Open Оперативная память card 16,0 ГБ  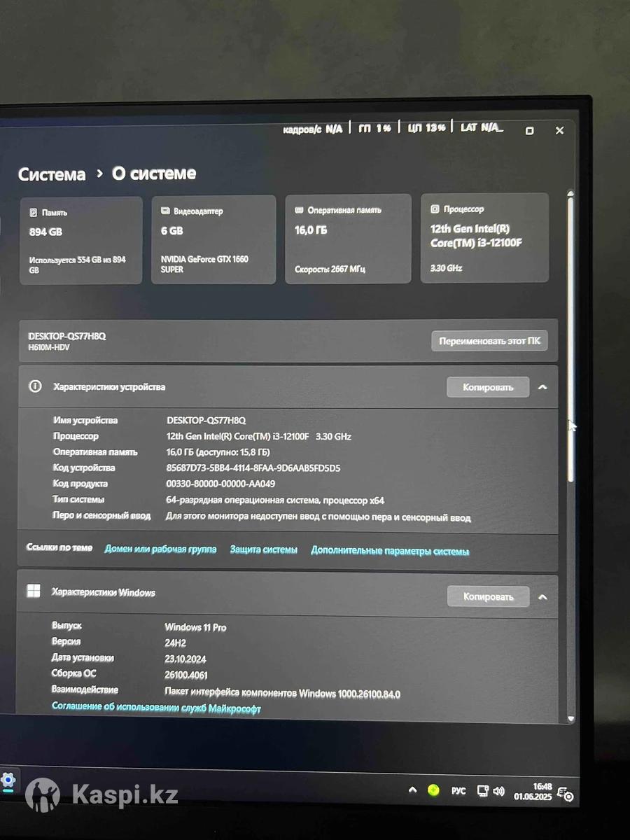click(348, 239)
